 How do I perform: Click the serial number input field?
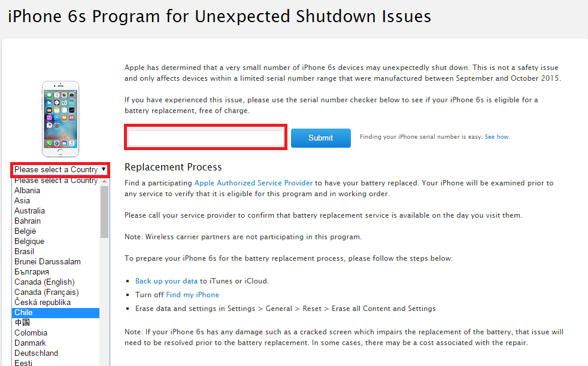click(205, 138)
